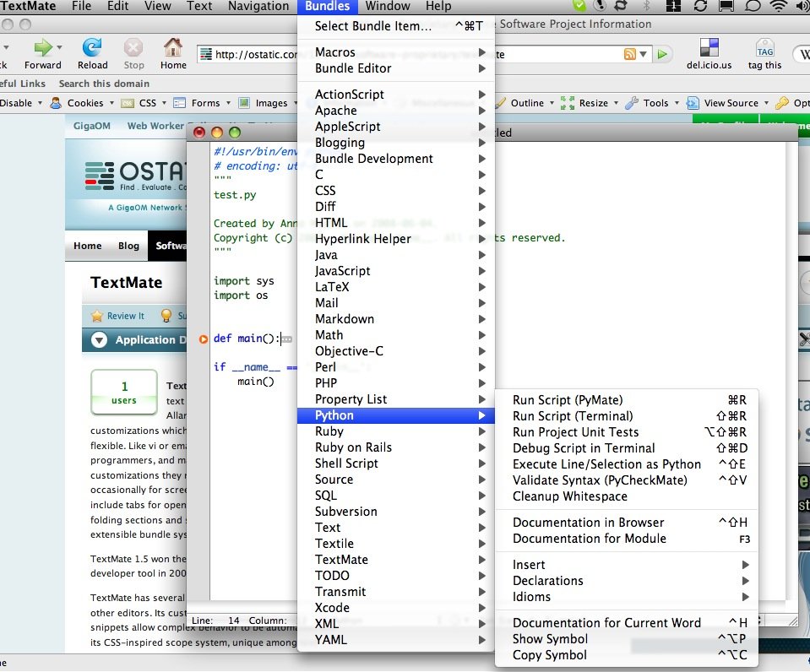This screenshot has height=672, width=810.
Task: Choose Validate Syntax (PyCheckMate)
Action: (626, 480)
